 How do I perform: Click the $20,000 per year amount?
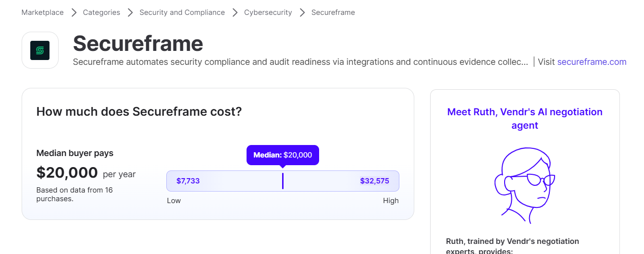pyautogui.click(x=86, y=173)
